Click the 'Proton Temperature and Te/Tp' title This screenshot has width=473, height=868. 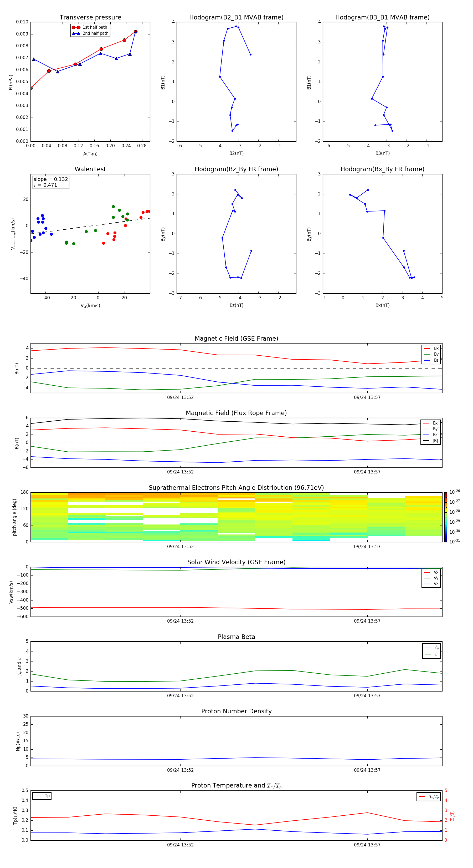click(x=236, y=786)
